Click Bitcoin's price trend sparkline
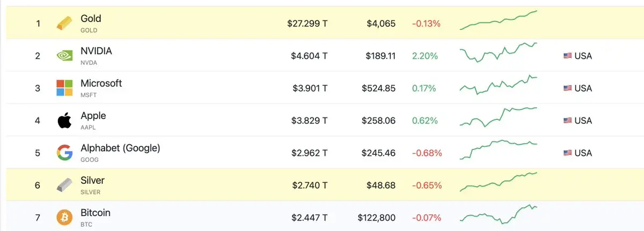This screenshot has width=644, height=231. [x=499, y=214]
